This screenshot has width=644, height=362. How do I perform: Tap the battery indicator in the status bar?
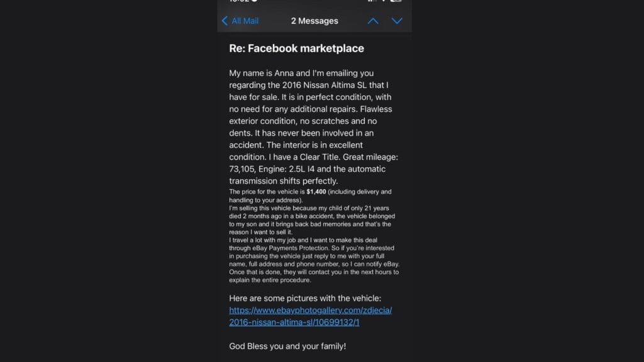pyautogui.click(x=397, y=3)
